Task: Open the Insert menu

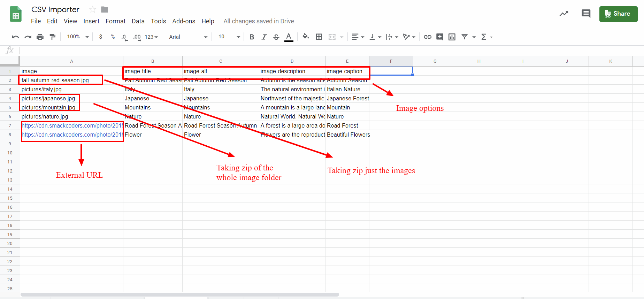Action: [x=91, y=21]
